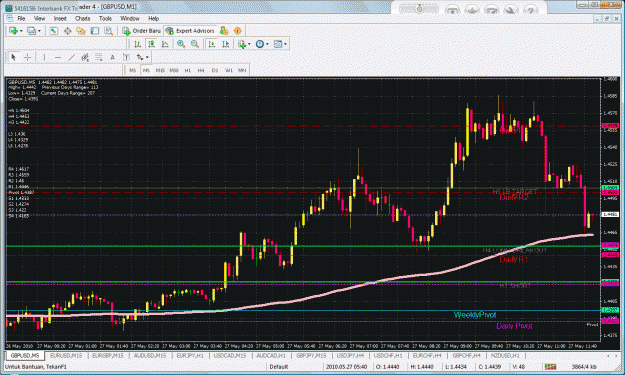
Task: Switch to line chart display
Action: pos(165,44)
